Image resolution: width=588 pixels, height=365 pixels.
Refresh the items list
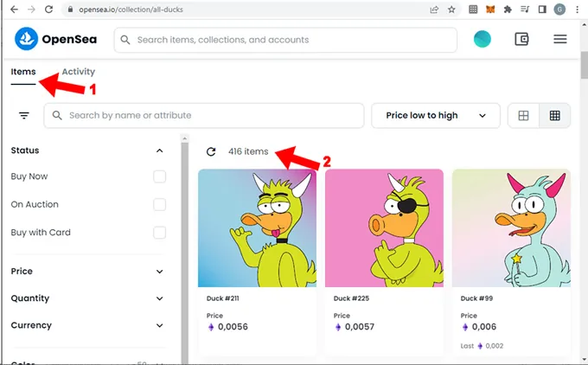click(x=211, y=152)
